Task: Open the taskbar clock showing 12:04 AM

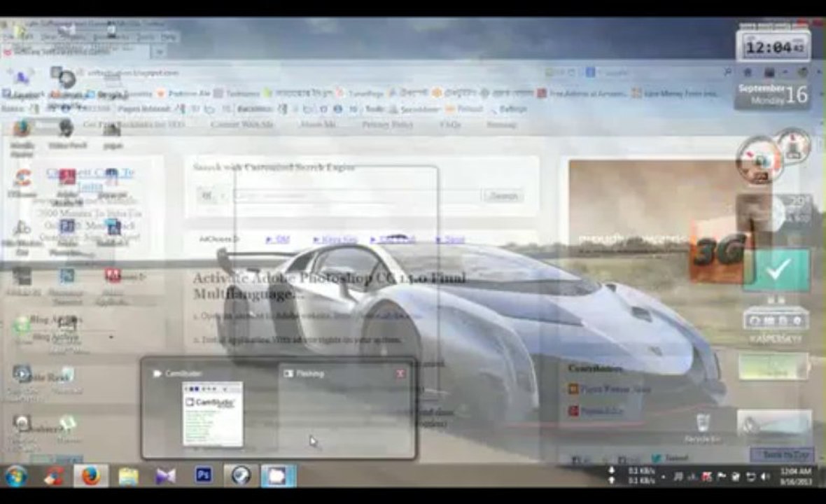Action: click(795, 476)
